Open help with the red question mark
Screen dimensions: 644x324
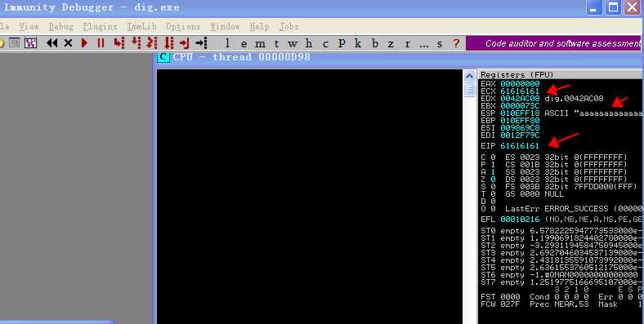pyautogui.click(x=456, y=43)
